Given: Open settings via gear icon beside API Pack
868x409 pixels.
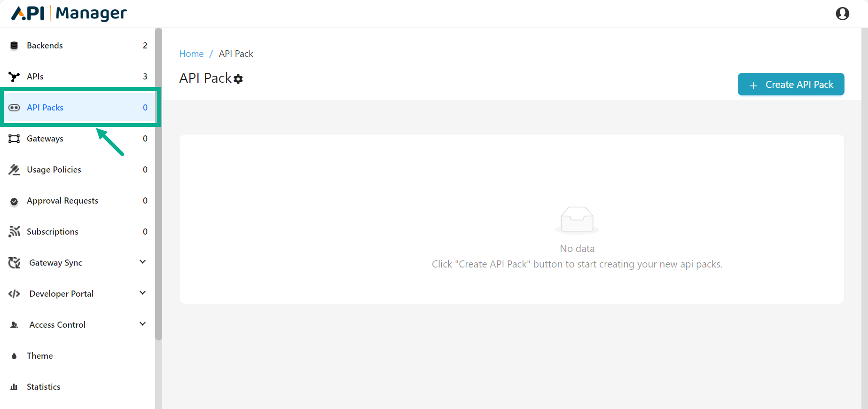Looking at the screenshot, I should coord(239,79).
